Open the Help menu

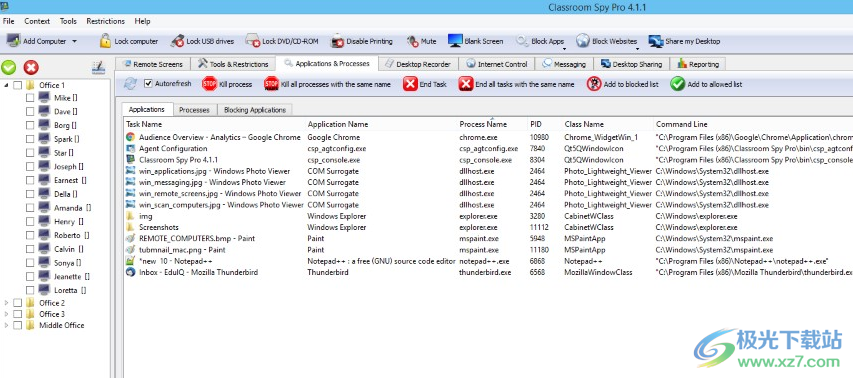143,21
